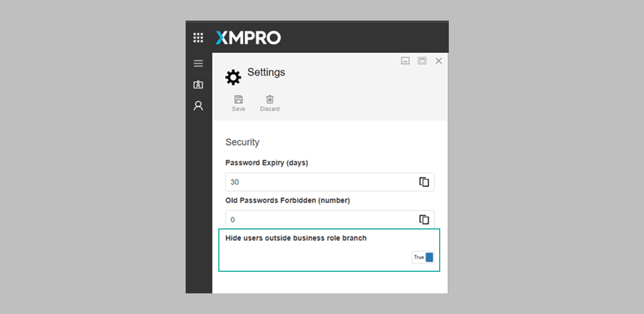Click the copy icon beside Old Passwords Forbidden field
Screen dimensions: 644x314
click(x=423, y=219)
